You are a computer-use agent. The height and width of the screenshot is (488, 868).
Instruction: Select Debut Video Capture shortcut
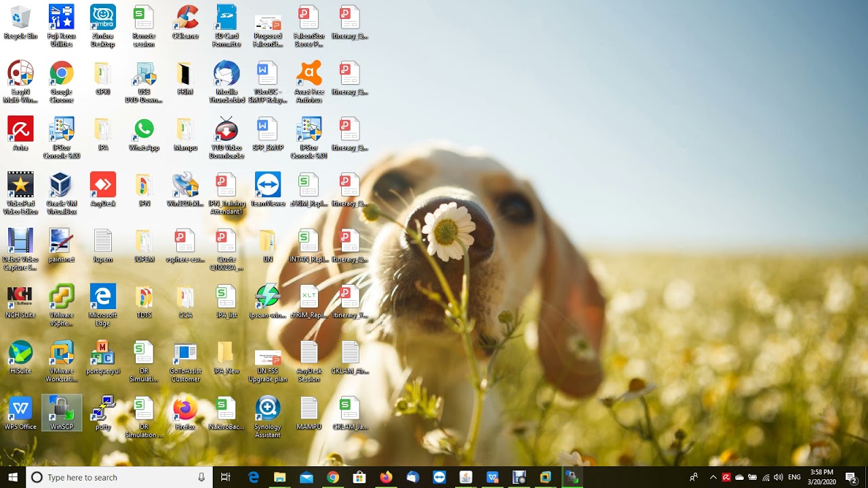pyautogui.click(x=20, y=249)
